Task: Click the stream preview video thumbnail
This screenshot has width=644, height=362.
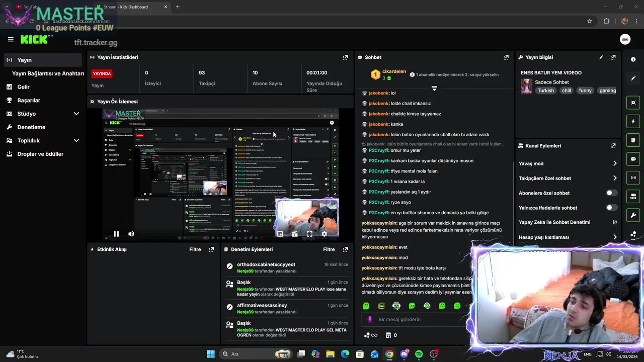Action: (x=220, y=174)
